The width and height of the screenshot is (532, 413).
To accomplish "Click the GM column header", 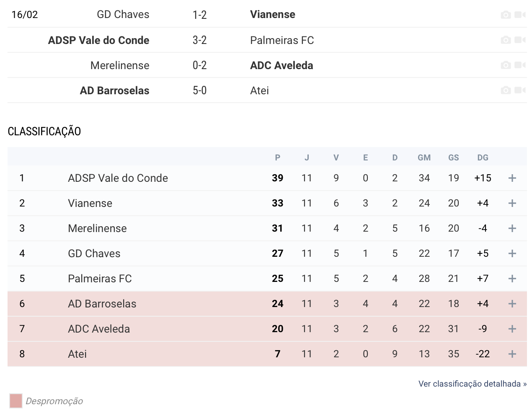I will click(x=424, y=157).
